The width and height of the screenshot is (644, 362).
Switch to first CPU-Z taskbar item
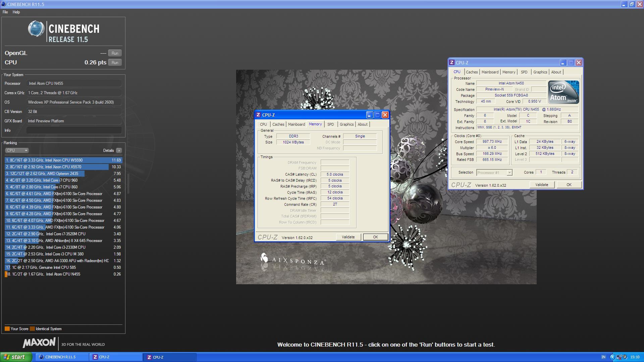coord(116,357)
